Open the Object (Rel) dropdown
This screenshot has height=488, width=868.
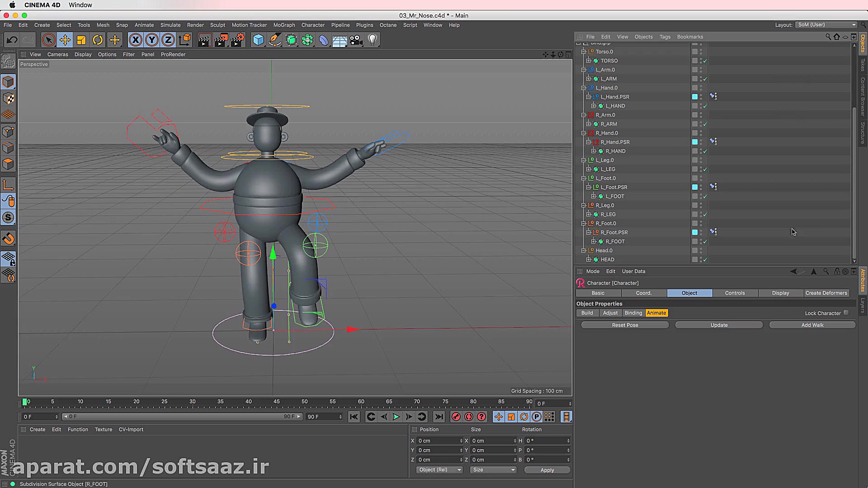tap(439, 470)
